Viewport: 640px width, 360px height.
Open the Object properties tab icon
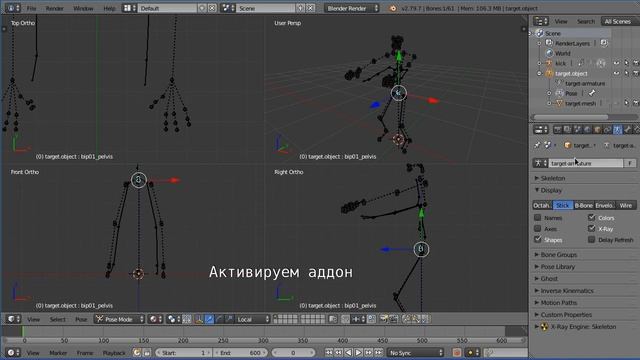[x=598, y=130]
